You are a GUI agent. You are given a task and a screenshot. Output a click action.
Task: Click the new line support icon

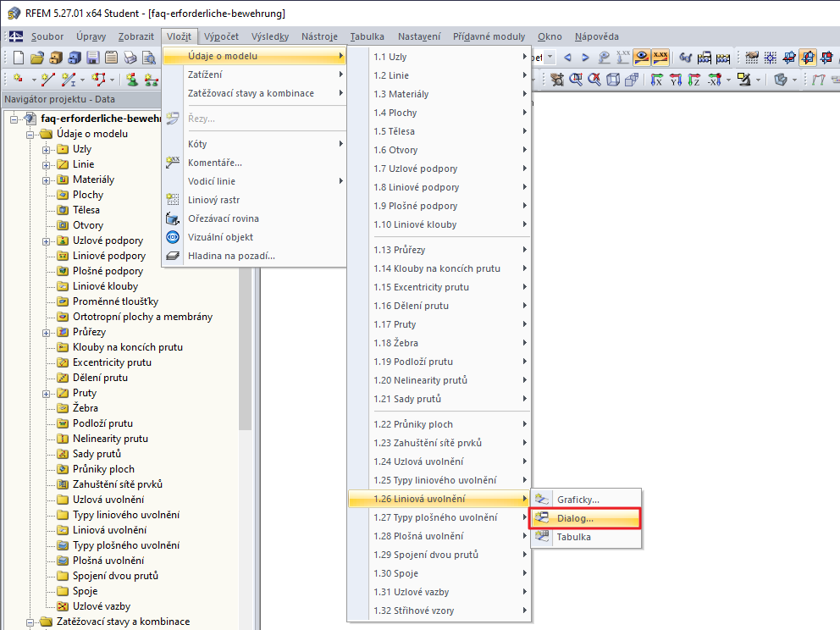pos(151,80)
